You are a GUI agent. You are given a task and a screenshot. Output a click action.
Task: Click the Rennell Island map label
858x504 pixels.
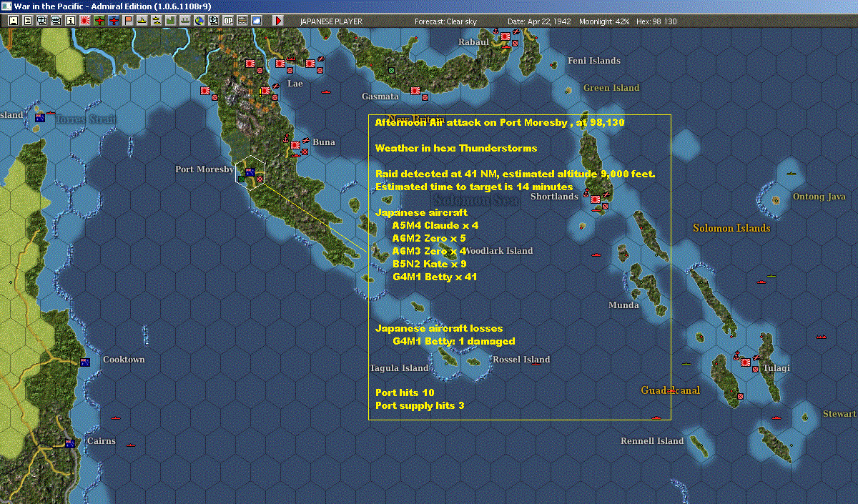coord(652,441)
